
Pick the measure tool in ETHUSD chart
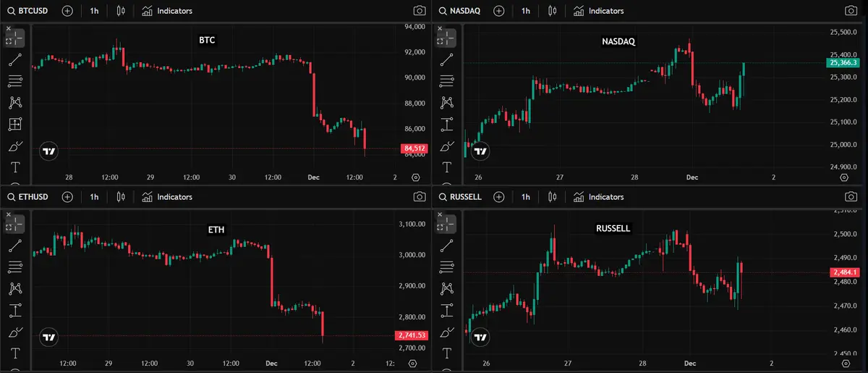pyautogui.click(x=16, y=311)
